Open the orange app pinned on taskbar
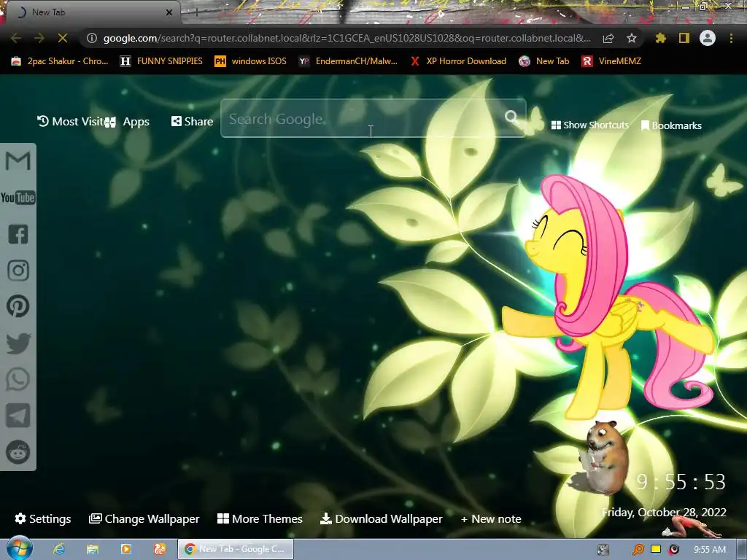The width and height of the screenshot is (747, 560). pos(160,549)
